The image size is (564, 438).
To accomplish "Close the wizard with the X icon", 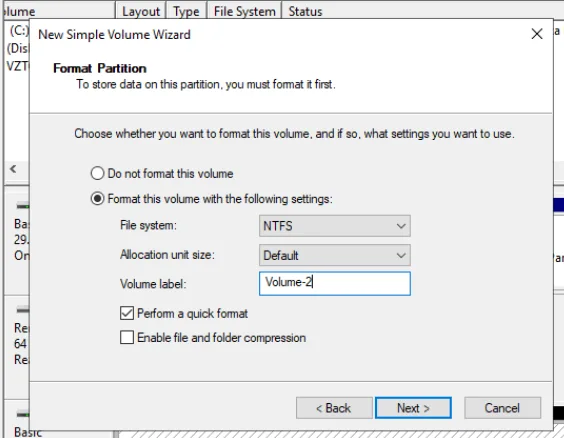I will pyautogui.click(x=537, y=34).
